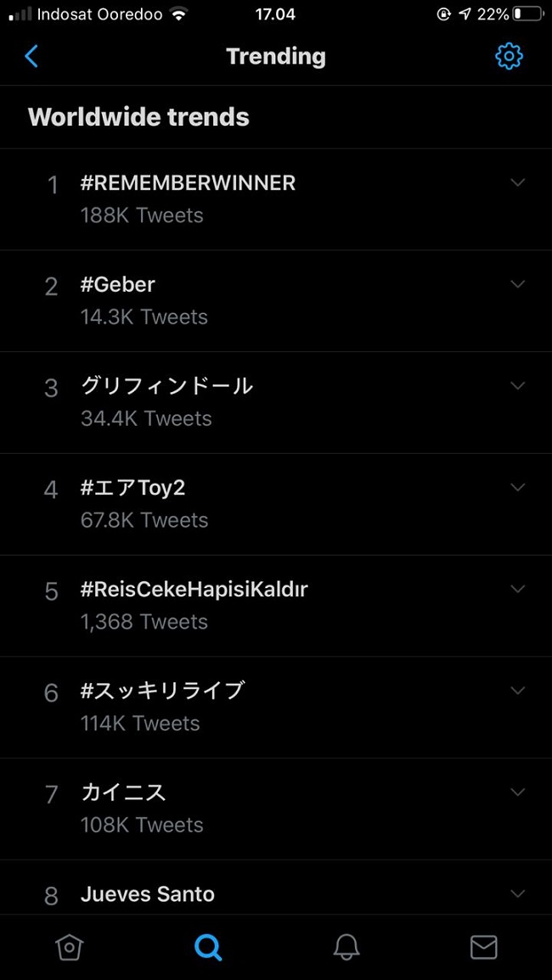Screen dimensions: 552x980
Task: View tweets for #スッキリライブ
Action: (161, 690)
